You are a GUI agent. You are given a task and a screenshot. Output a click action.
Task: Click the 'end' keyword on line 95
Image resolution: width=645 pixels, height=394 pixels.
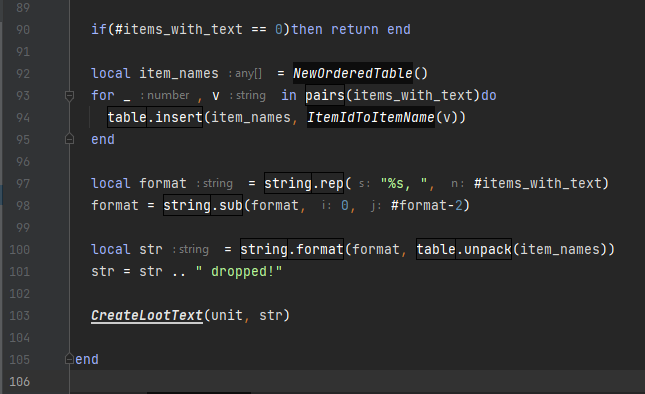[x=102, y=139]
